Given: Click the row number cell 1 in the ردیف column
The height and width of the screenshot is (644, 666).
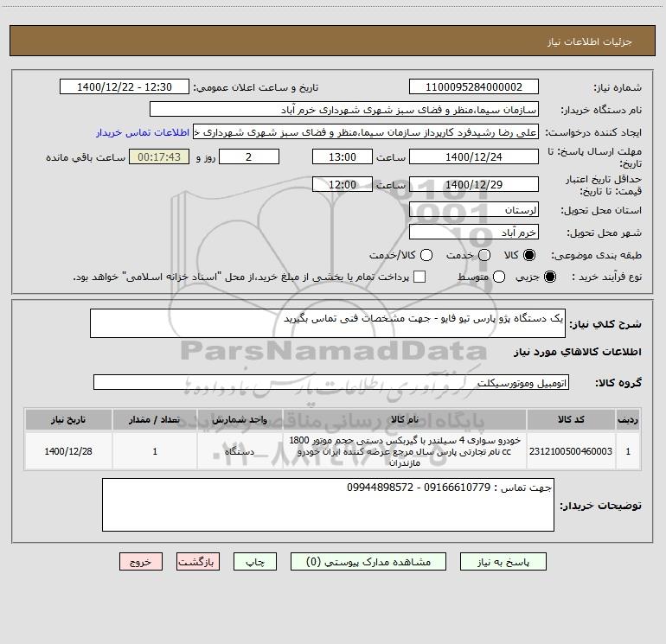Looking at the screenshot, I should pos(628,451).
